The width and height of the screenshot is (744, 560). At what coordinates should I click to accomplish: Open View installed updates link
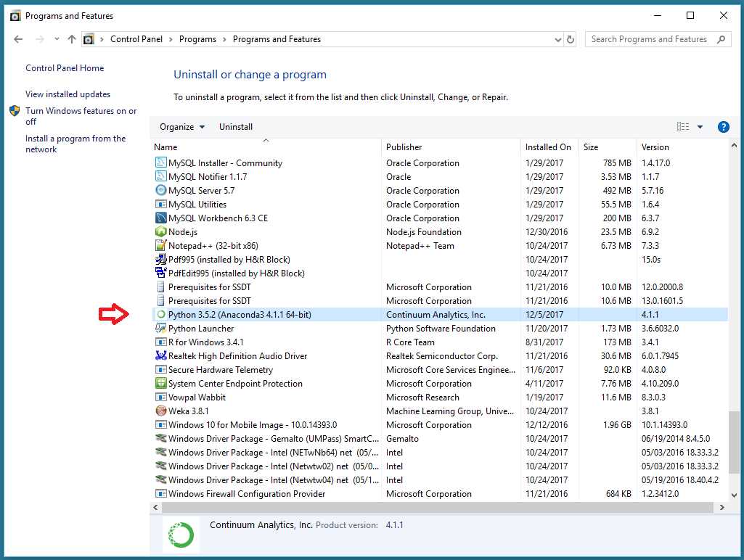coord(68,94)
